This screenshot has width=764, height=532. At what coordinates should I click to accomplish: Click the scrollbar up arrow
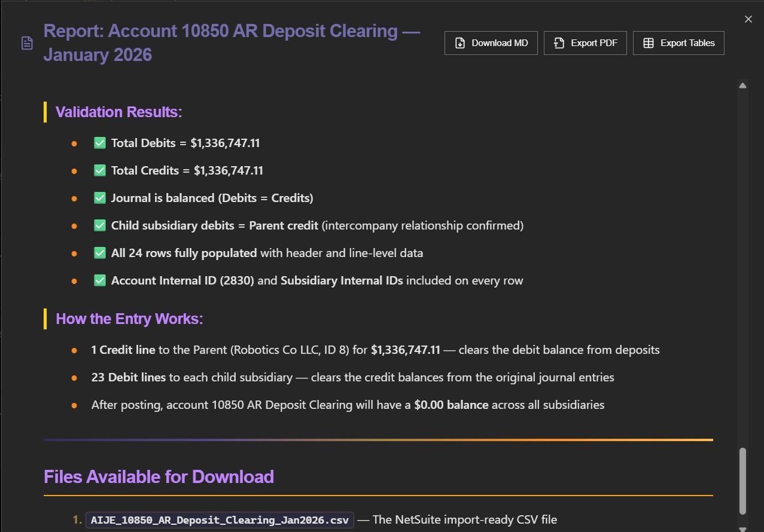coord(742,85)
